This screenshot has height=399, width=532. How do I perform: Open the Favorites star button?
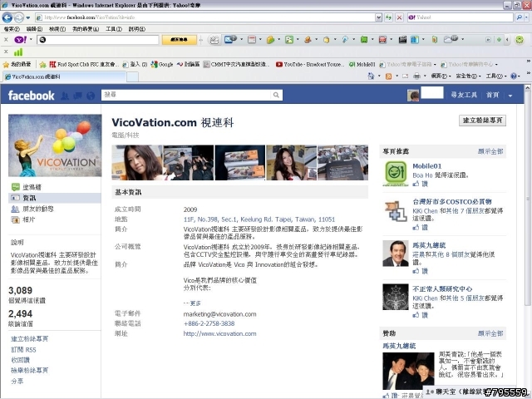click(x=17, y=64)
